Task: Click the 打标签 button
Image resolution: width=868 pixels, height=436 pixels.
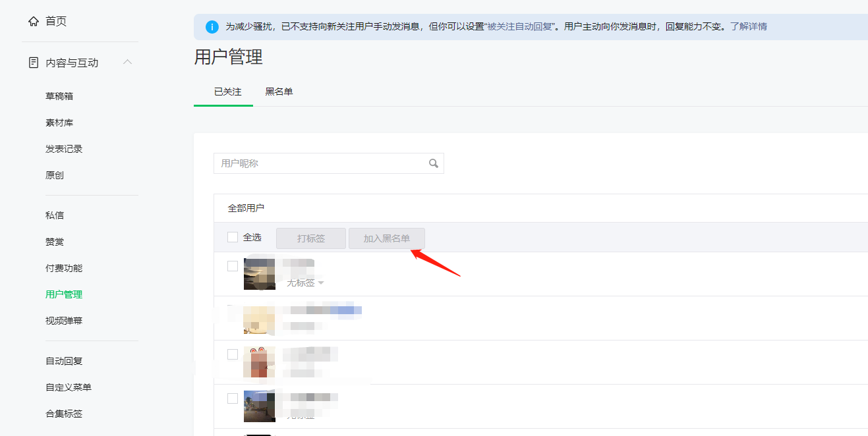Action: click(x=311, y=238)
